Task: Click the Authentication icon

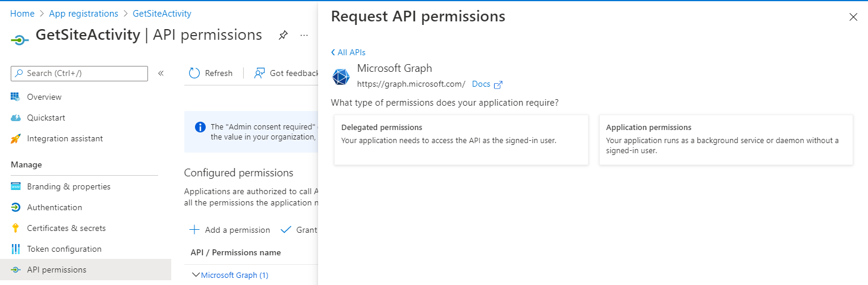Action: click(x=16, y=207)
